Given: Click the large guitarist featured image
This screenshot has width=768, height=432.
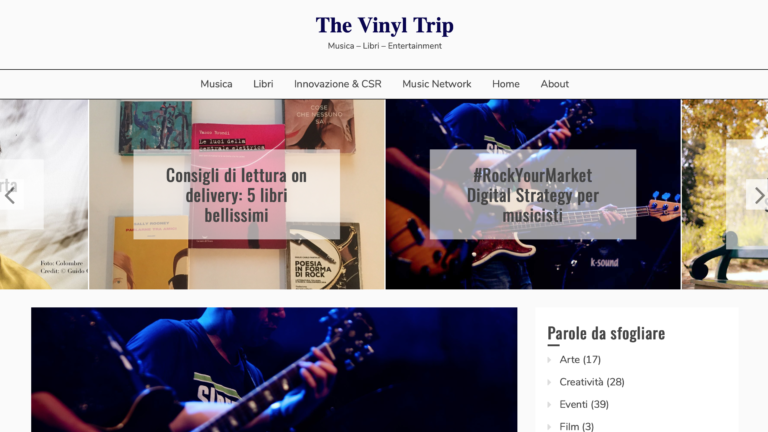Looking at the screenshot, I should tap(274, 370).
